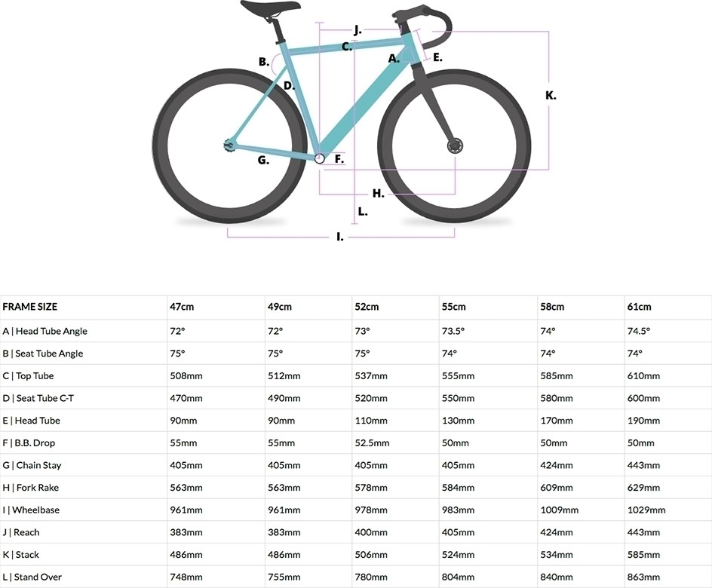Click the bike saddle in the diagram

[x=271, y=7]
